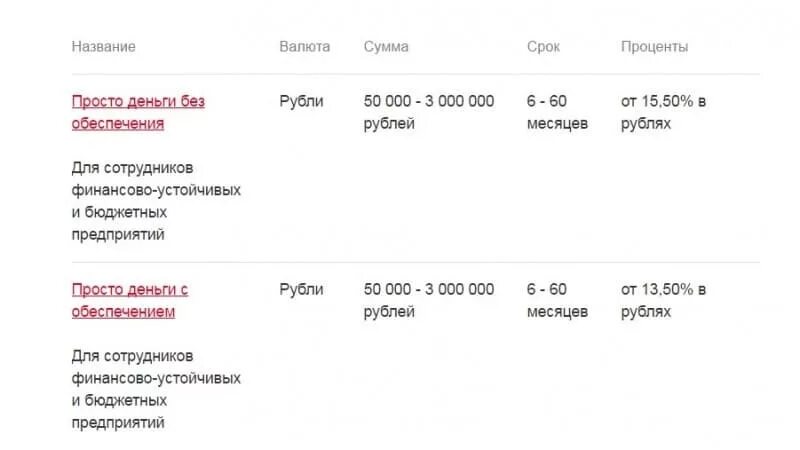
Task: Select 'от 15,50% в рублях' rate text
Action: coord(663,112)
